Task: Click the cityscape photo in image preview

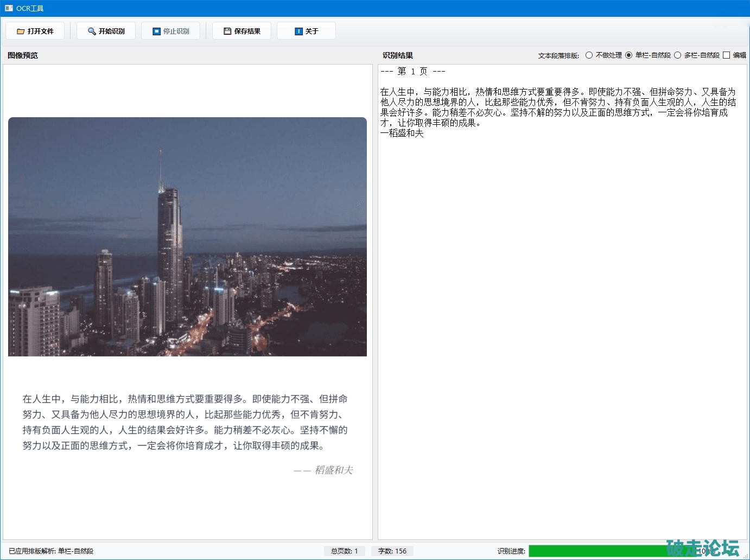Action: [187, 237]
